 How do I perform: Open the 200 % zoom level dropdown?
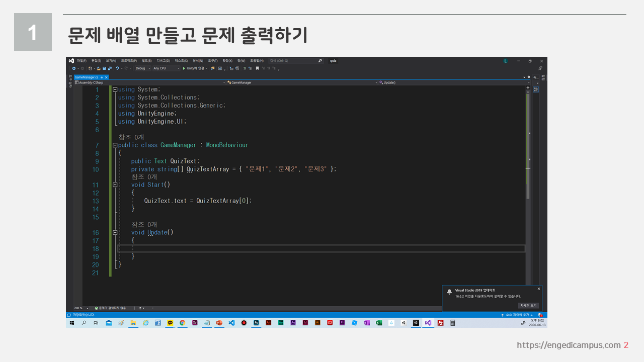coord(82,308)
